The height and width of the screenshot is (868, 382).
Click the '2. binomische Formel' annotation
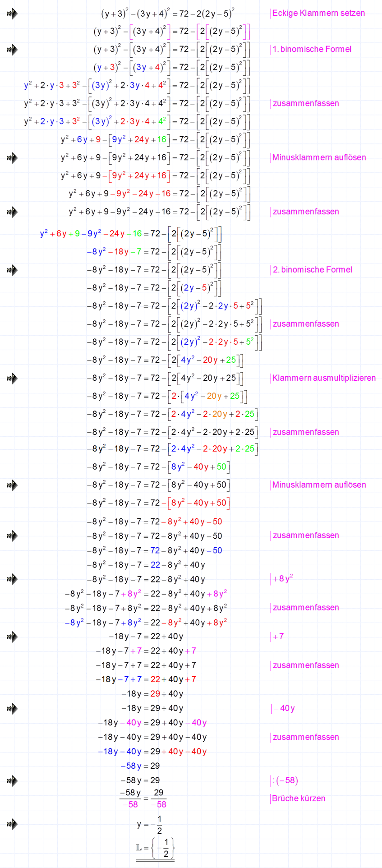tap(311, 270)
